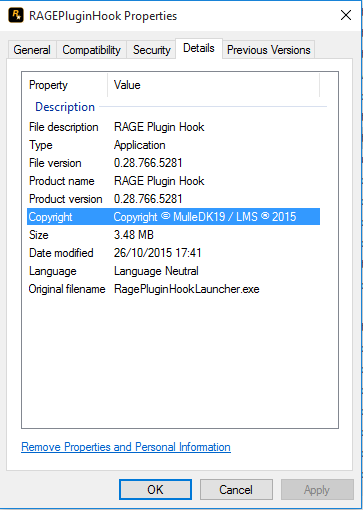This screenshot has height=510, width=363.
Task: Select the File description row label
Action: coord(64,127)
